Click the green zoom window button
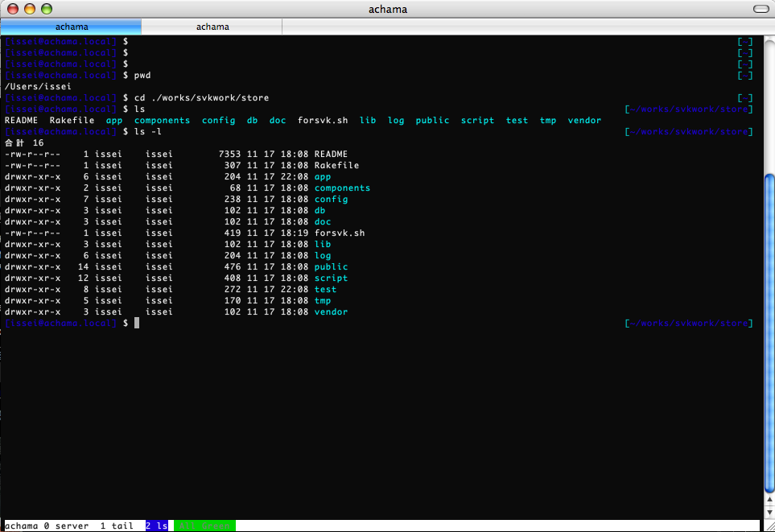This screenshot has width=775, height=532. (x=47, y=9)
